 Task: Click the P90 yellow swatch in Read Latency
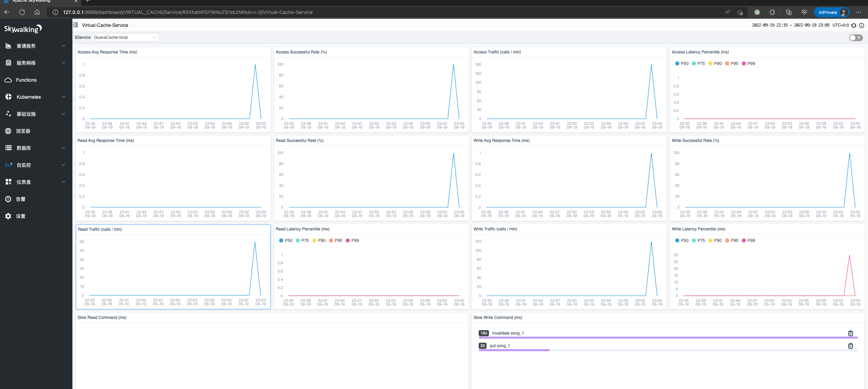(x=314, y=241)
